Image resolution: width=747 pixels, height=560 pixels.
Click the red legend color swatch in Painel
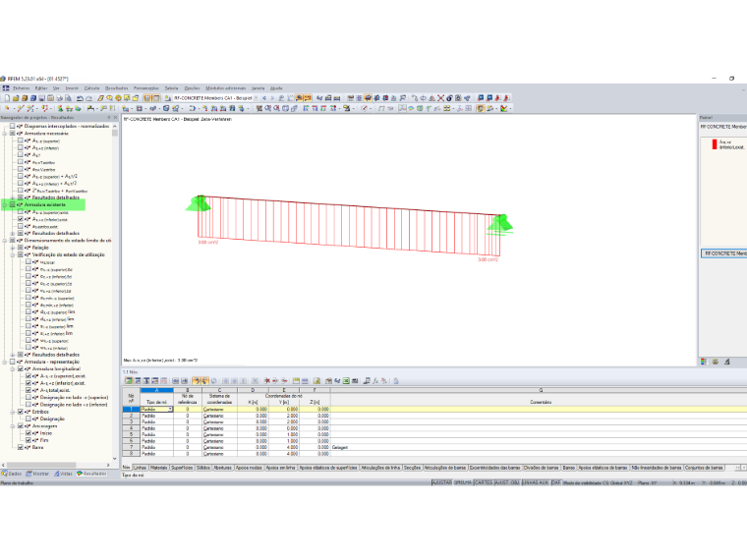pyautogui.click(x=715, y=144)
